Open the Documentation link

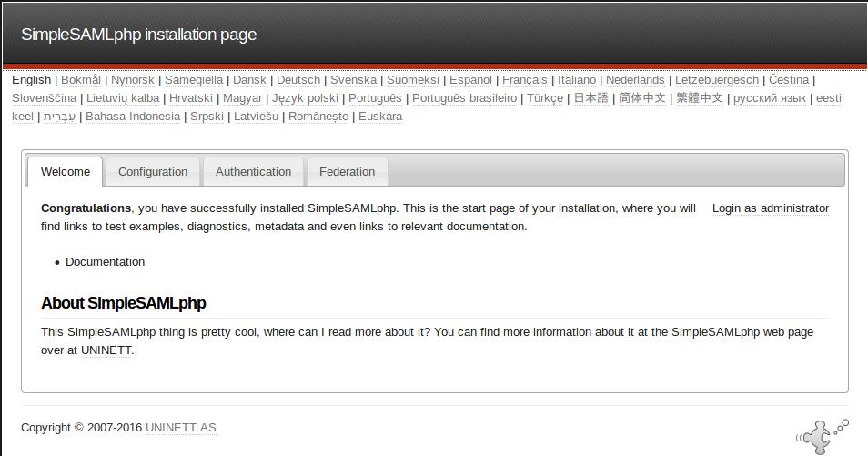pyautogui.click(x=106, y=261)
